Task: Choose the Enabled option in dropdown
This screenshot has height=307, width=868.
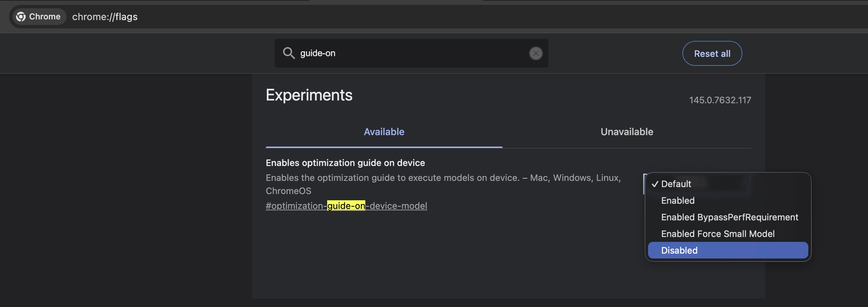Action: pos(678,201)
